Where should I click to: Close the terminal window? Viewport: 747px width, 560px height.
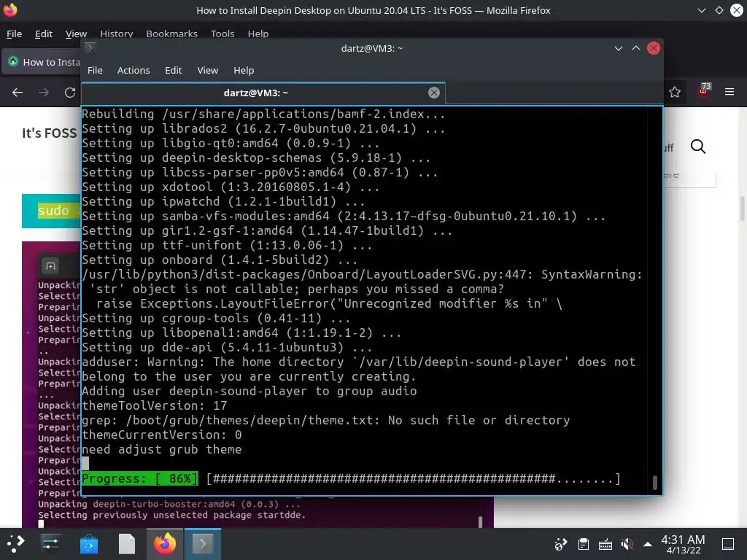654,49
